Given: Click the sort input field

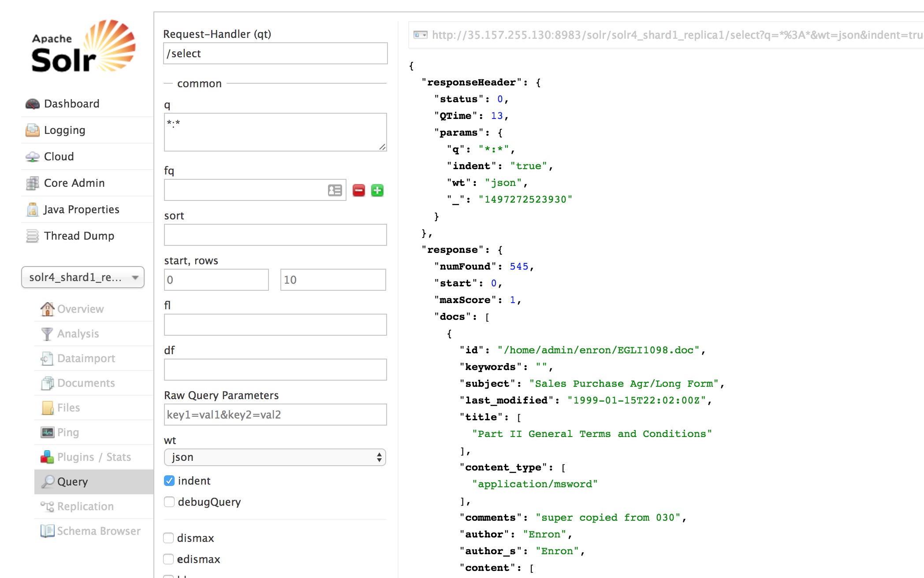Looking at the screenshot, I should (276, 235).
